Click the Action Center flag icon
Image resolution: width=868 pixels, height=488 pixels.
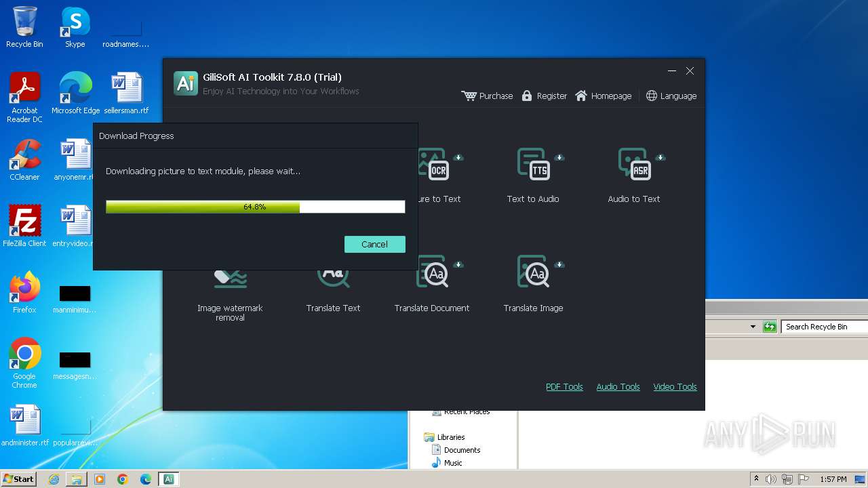804,479
